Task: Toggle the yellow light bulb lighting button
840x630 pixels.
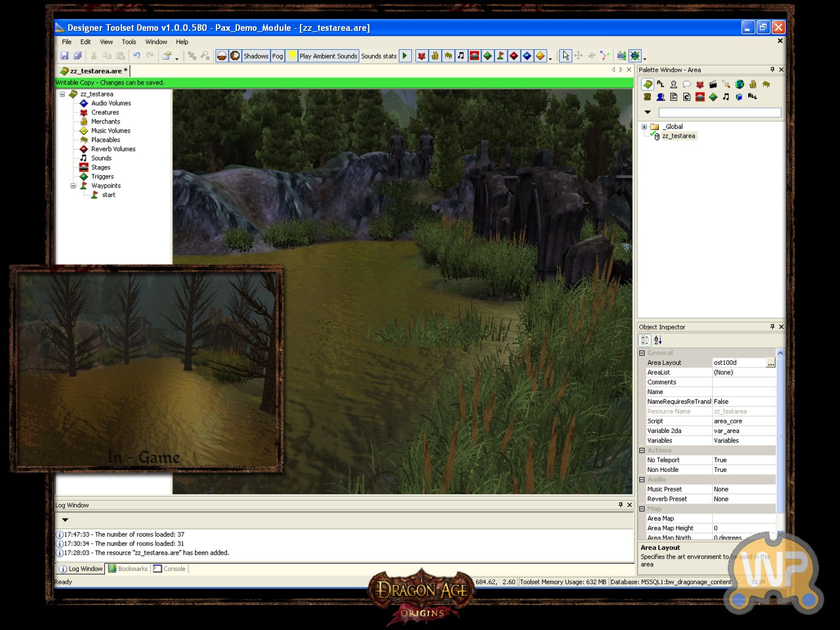Action: [x=292, y=56]
